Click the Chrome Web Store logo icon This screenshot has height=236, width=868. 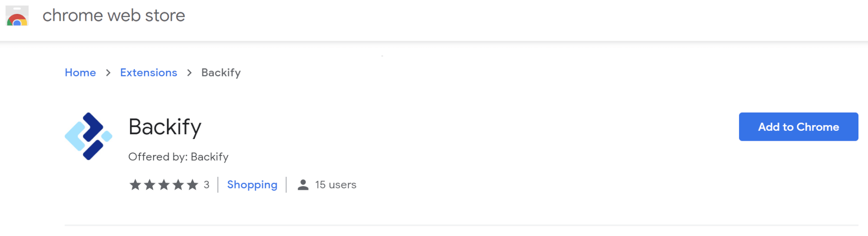coord(17,16)
